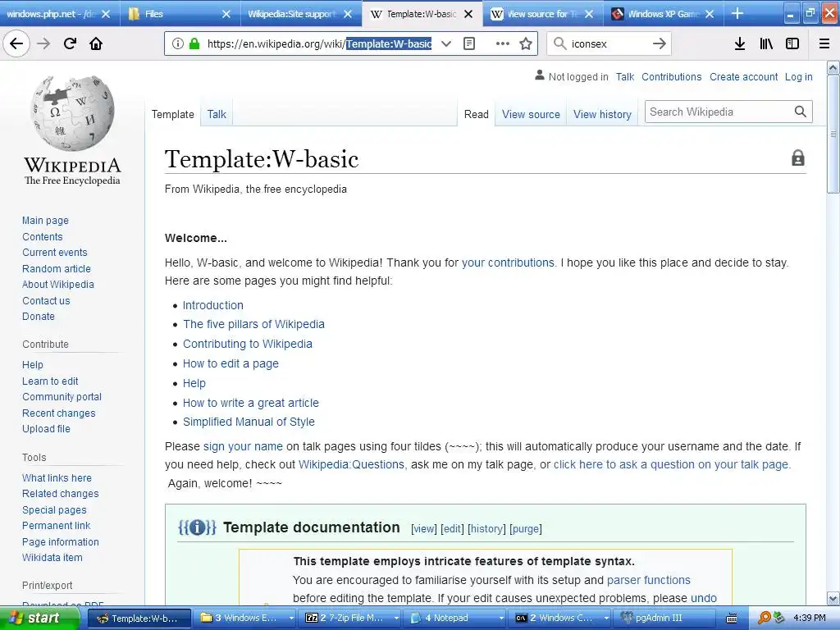Go back with the browser back arrow
Image resolution: width=840 pixels, height=630 pixels.
[16, 43]
